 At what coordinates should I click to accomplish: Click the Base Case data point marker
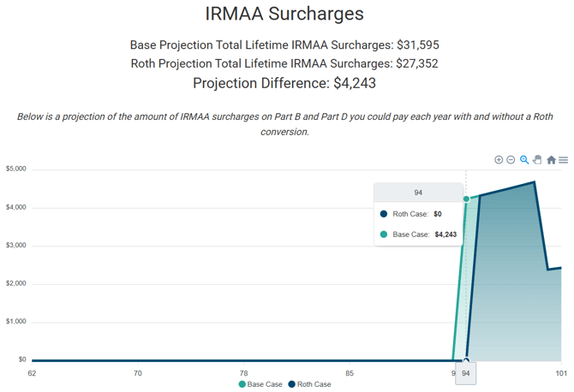466,199
